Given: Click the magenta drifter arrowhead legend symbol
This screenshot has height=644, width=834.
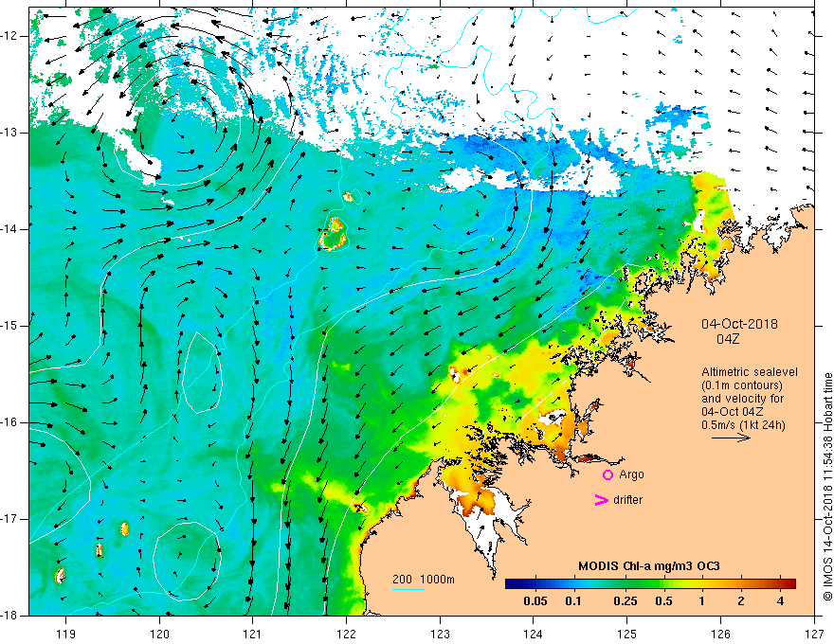Looking at the screenshot, I should pos(601,500).
